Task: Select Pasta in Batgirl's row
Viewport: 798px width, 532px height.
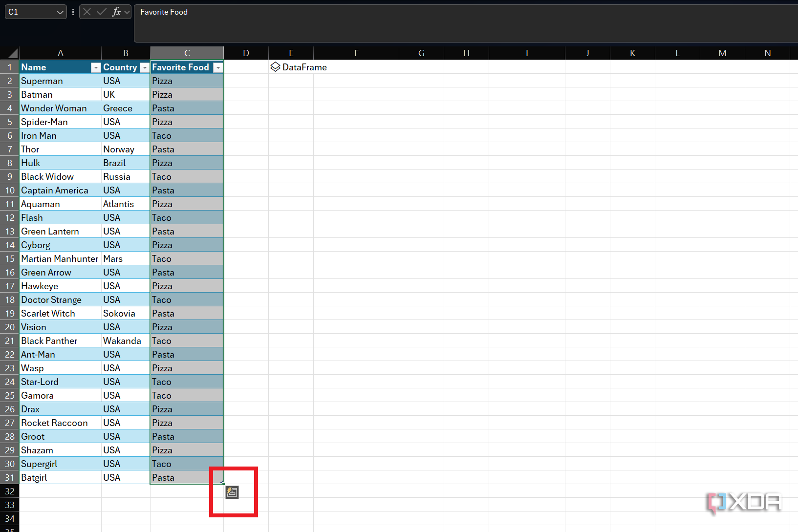Action: (187, 477)
